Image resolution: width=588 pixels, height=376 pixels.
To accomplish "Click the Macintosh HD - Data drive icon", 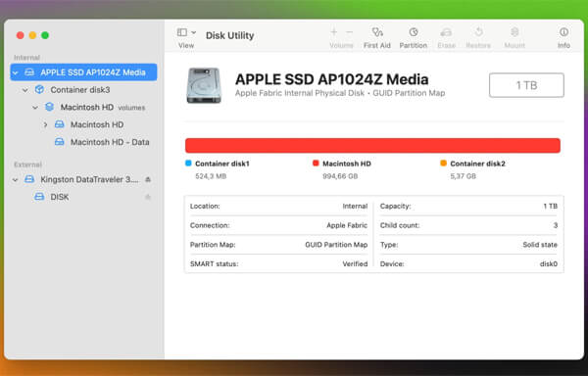I will click(x=59, y=142).
